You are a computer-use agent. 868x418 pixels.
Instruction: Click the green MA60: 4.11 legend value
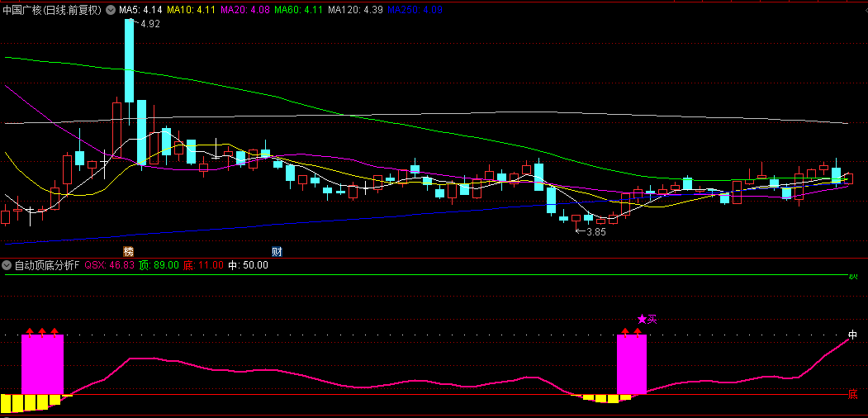[x=298, y=9]
